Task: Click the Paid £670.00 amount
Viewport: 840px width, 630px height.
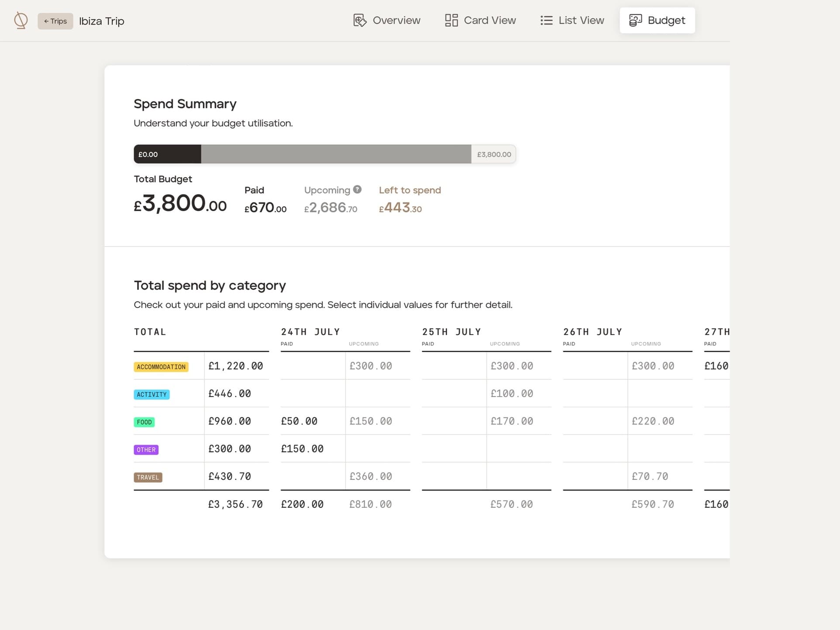Action: [x=265, y=208]
